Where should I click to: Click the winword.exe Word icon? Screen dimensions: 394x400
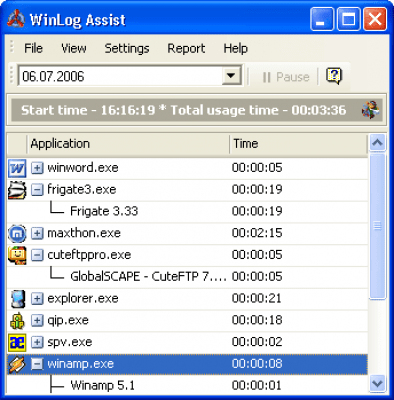pyautogui.click(x=17, y=168)
